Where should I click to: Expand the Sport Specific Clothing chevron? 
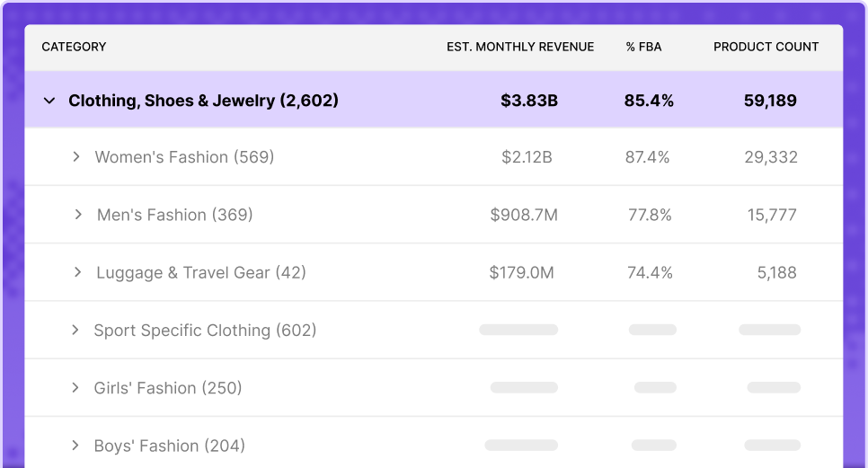[75, 331]
